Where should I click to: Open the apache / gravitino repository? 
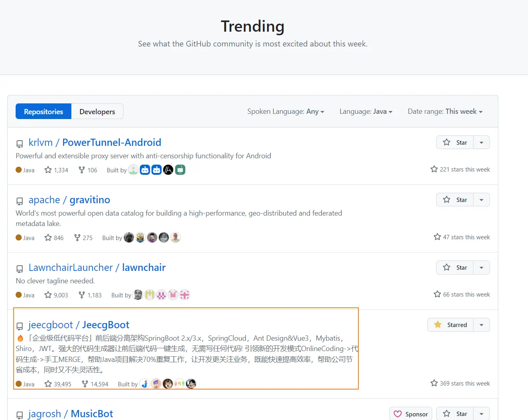(69, 200)
